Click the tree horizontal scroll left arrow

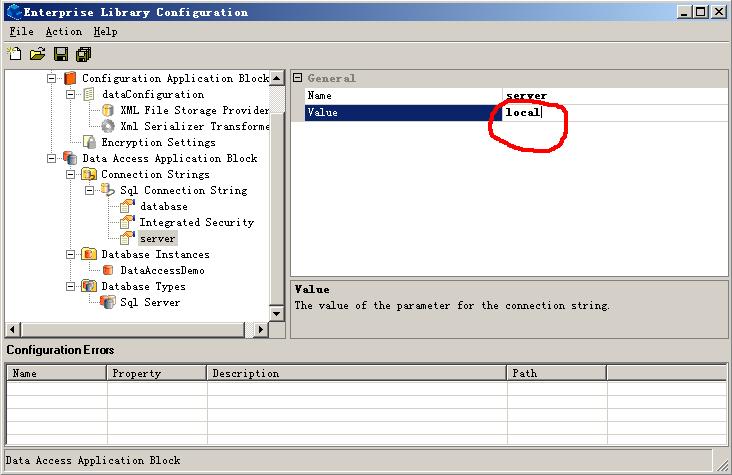pos(12,329)
